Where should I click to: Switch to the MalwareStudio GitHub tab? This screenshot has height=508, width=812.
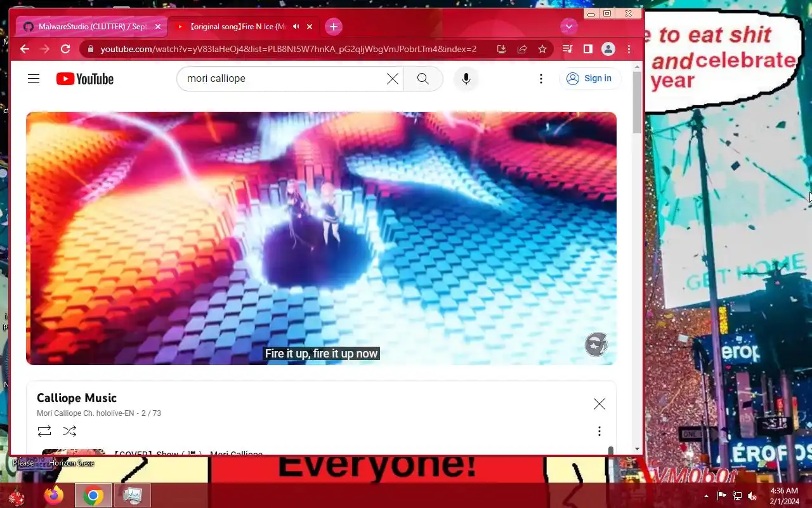click(x=92, y=27)
